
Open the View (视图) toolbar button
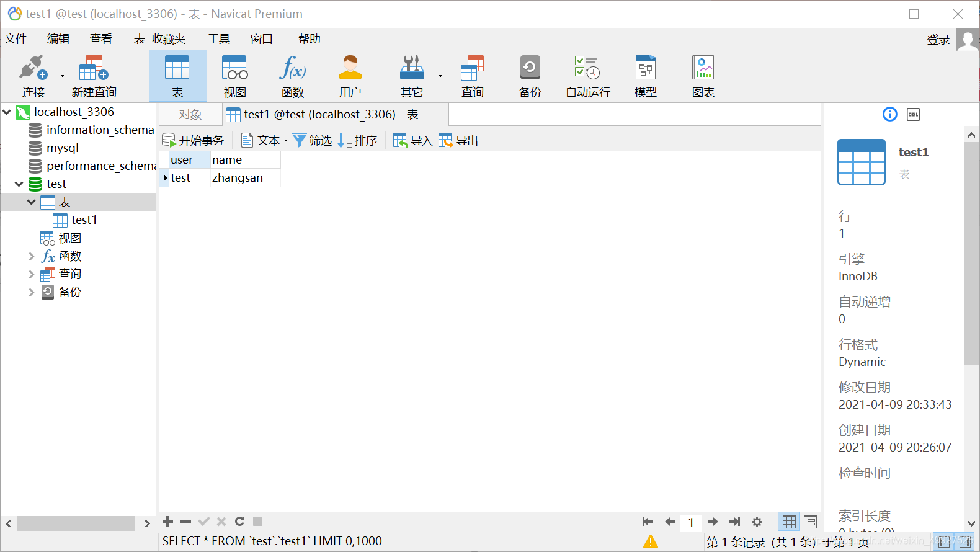pos(235,76)
